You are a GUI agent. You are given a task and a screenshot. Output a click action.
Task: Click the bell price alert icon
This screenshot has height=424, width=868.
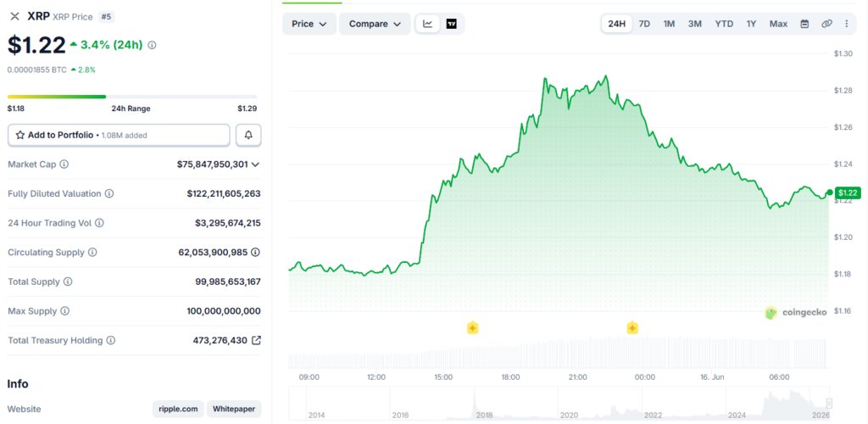[248, 135]
